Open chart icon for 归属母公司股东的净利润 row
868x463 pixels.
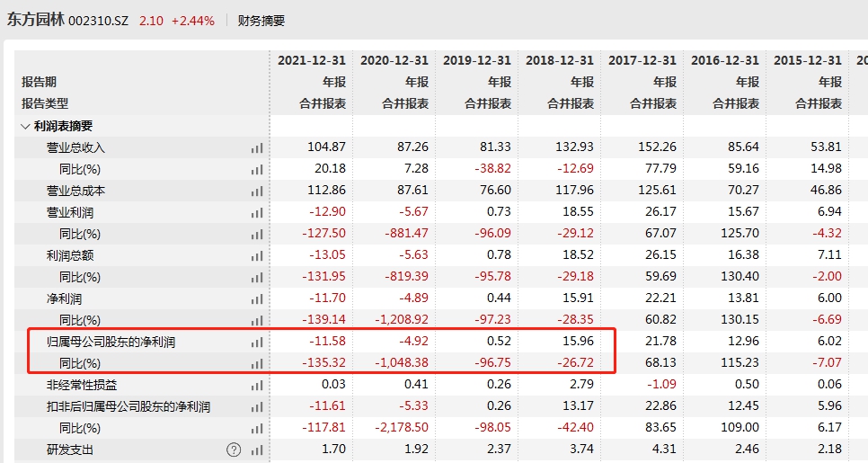pyautogui.click(x=256, y=343)
